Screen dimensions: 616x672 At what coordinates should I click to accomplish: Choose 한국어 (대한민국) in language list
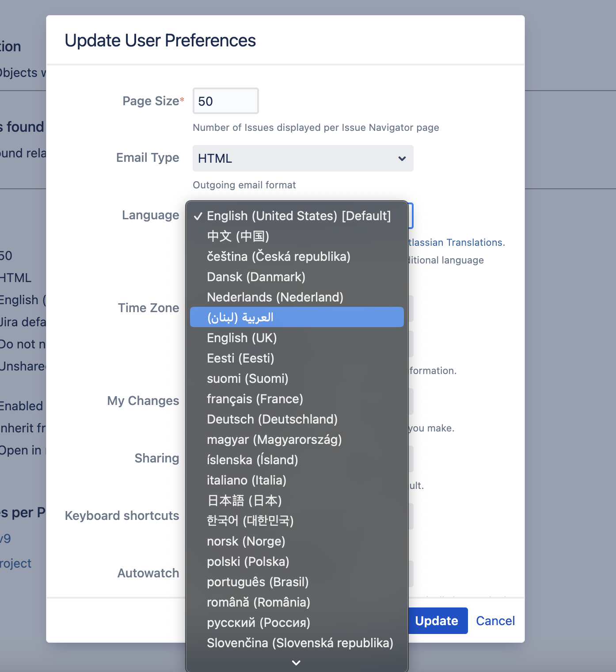[x=296, y=521]
